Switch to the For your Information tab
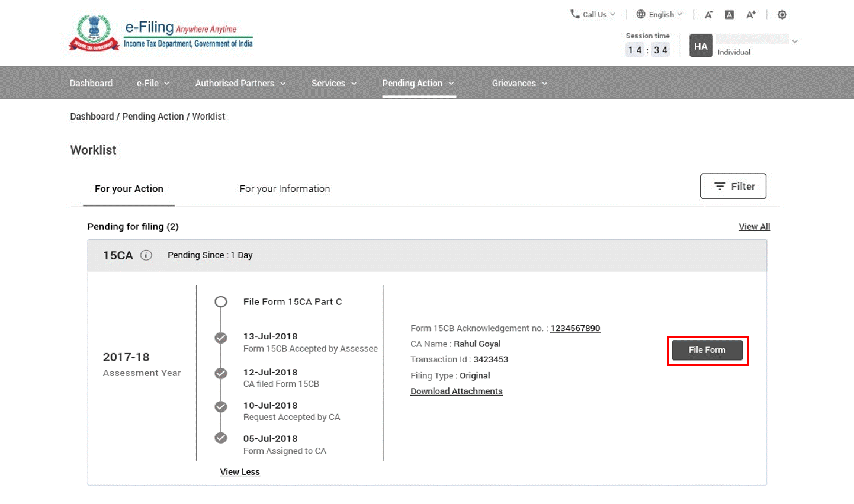This screenshot has height=504, width=854. pos(285,188)
